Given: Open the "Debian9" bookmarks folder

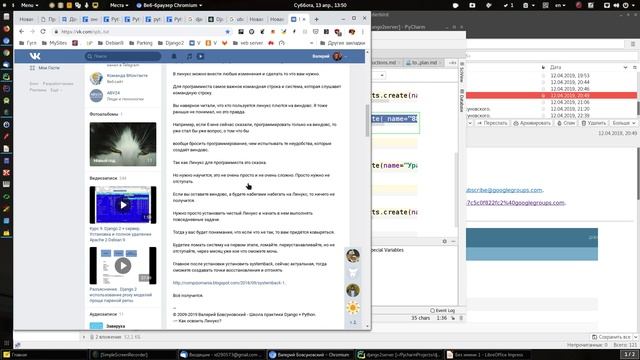Looking at the screenshot, I should [111, 43].
